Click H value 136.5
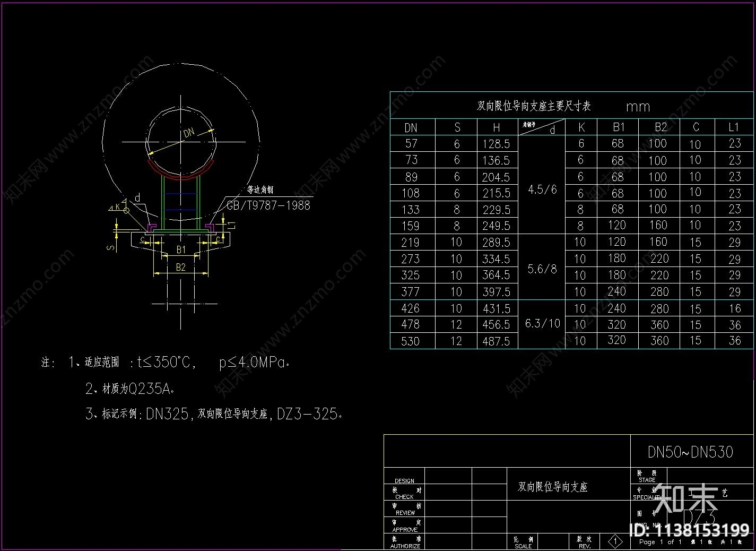756x551 pixels. 496,160
